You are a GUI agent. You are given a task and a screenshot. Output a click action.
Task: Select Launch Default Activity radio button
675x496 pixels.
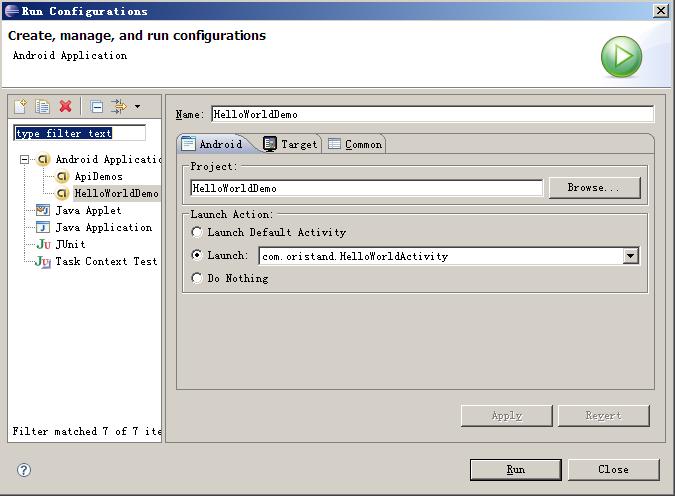[197, 233]
